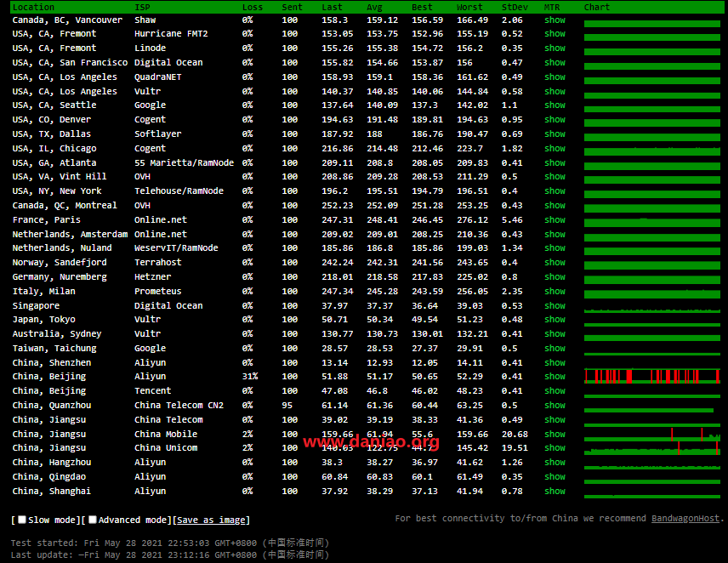Click the Jiangsu China Mobile latency chart
728x563 pixels.
click(651, 435)
